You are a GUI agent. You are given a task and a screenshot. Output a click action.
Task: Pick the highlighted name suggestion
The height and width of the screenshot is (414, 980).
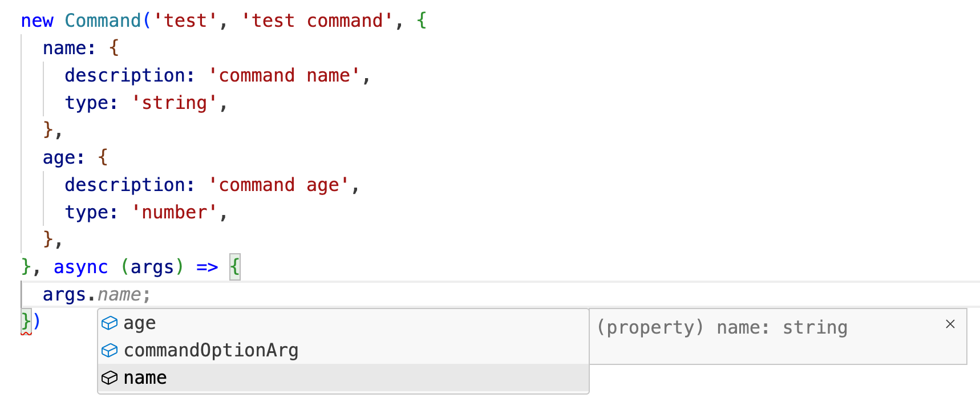coord(145,378)
